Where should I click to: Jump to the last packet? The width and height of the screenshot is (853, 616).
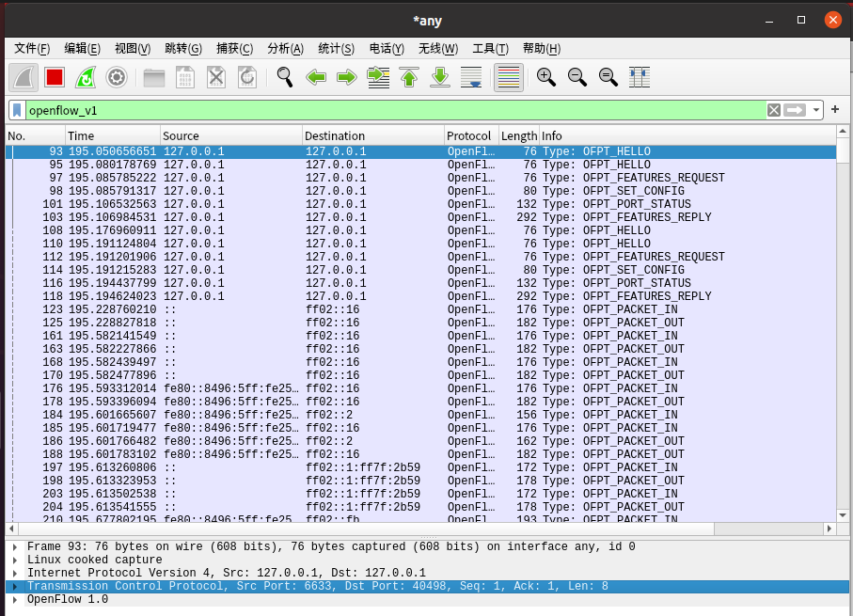click(440, 77)
